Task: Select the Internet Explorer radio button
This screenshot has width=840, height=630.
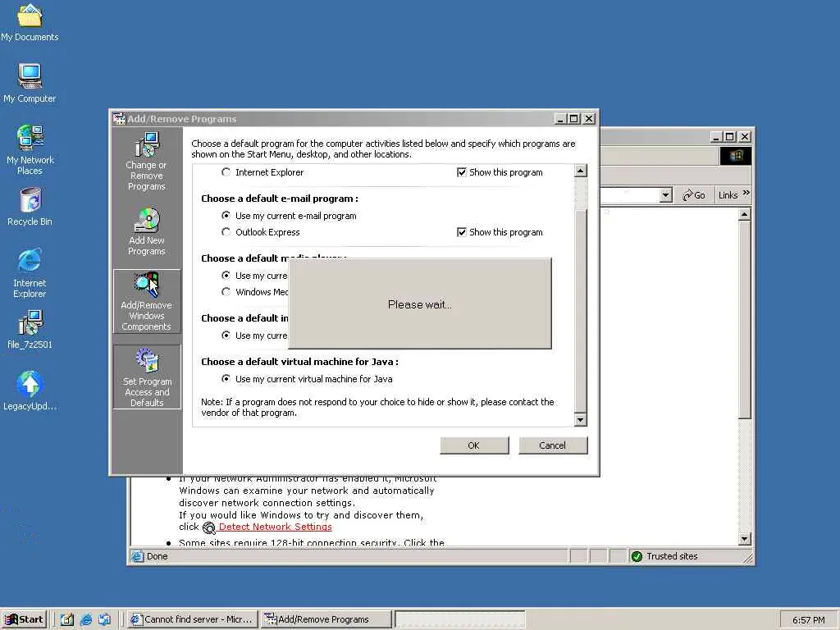Action: 226,172
